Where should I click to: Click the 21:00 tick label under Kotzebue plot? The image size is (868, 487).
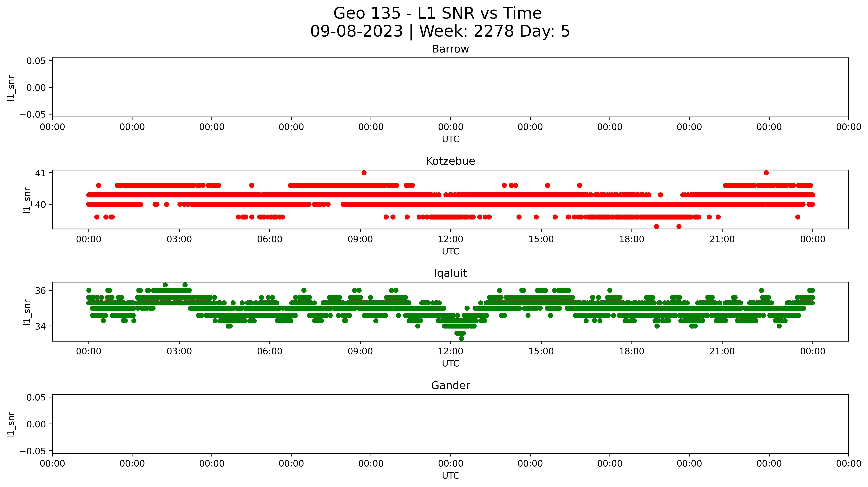[722, 239]
